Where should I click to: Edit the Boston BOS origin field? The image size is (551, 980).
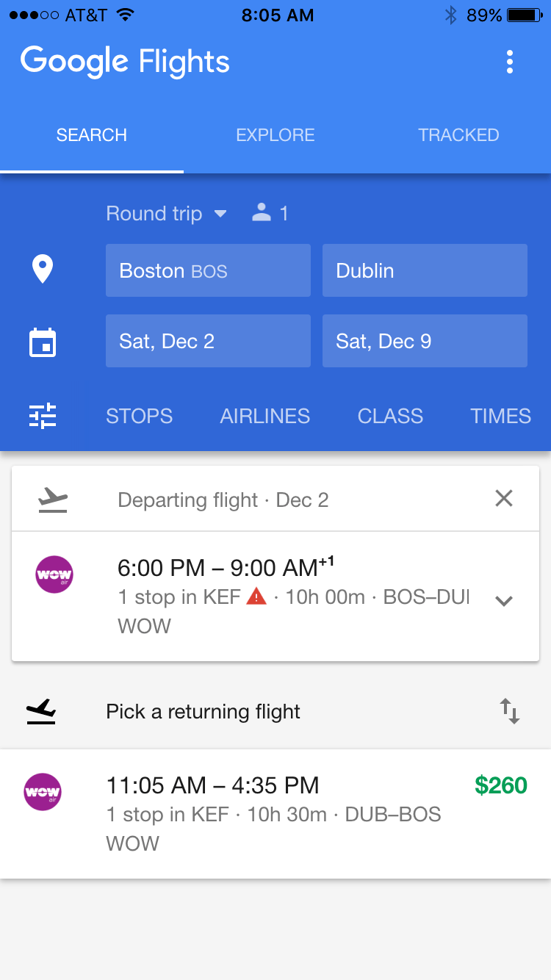pos(208,270)
